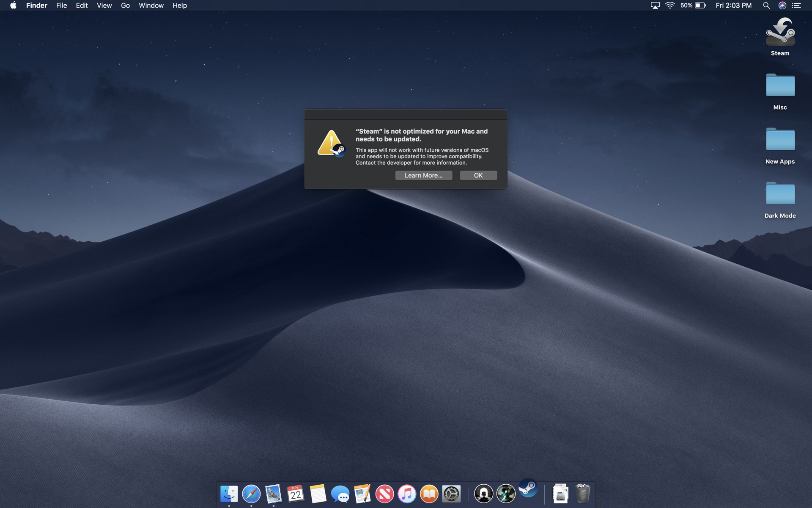Click the glowing-face character game icon in Dock
Screen dimensions: 812x508
click(x=506, y=494)
